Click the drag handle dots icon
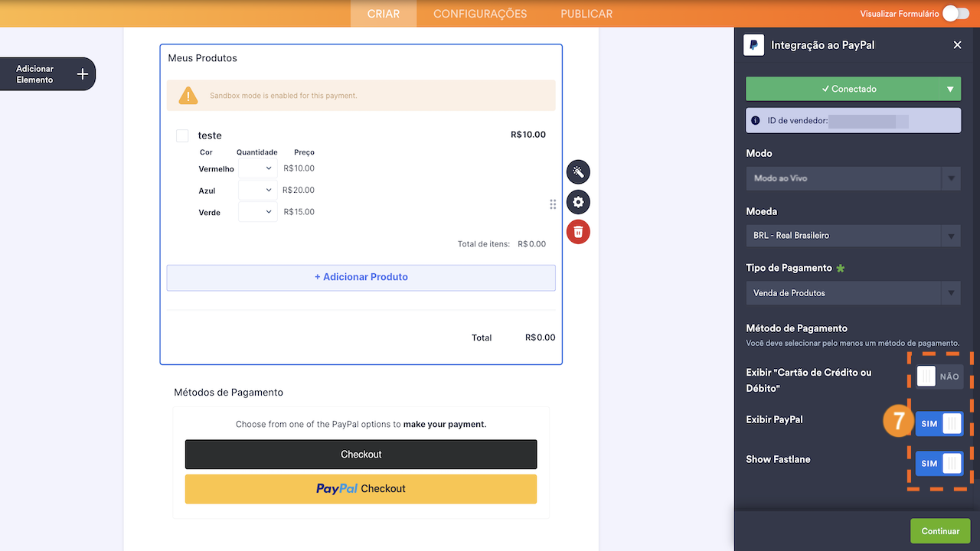 [x=553, y=204]
